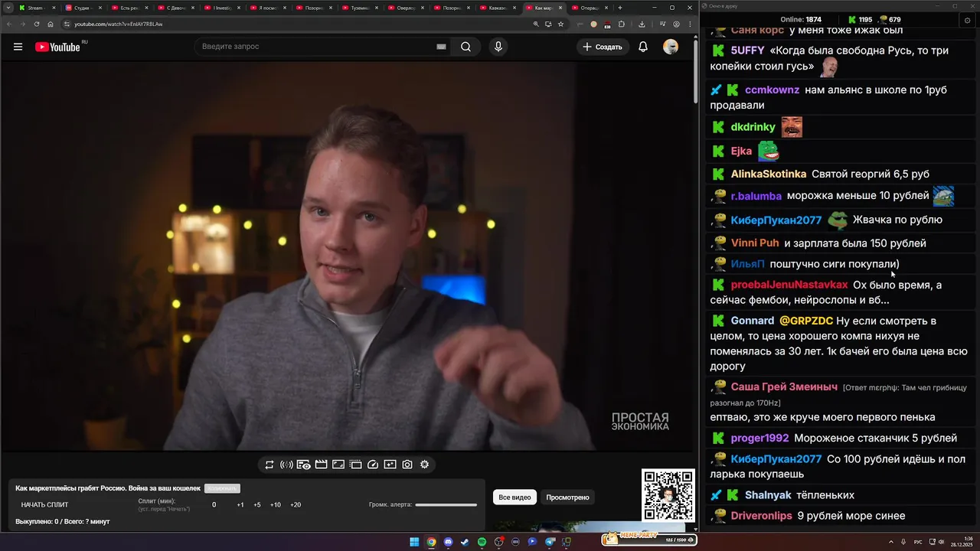Click the Создать button
Screen dimensions: 980x551
[603, 47]
